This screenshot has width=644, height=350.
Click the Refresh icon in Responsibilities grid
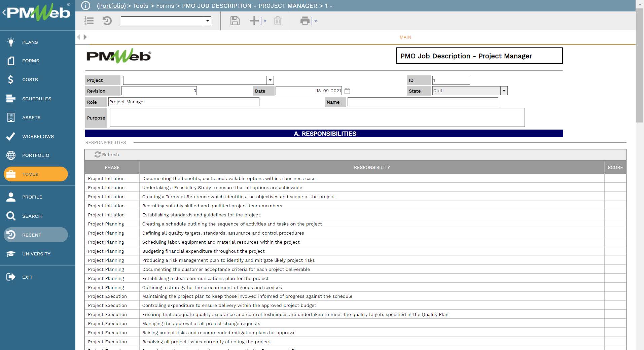coord(98,154)
